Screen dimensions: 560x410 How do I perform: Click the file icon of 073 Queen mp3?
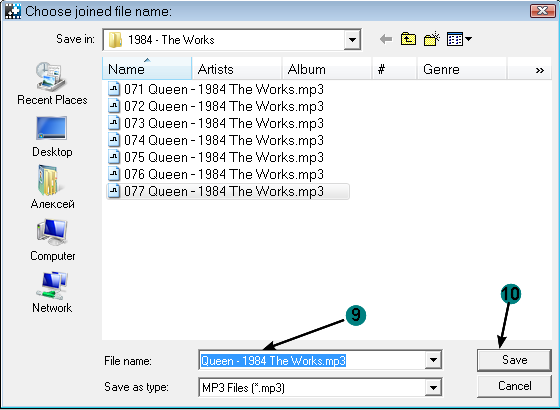[114, 123]
